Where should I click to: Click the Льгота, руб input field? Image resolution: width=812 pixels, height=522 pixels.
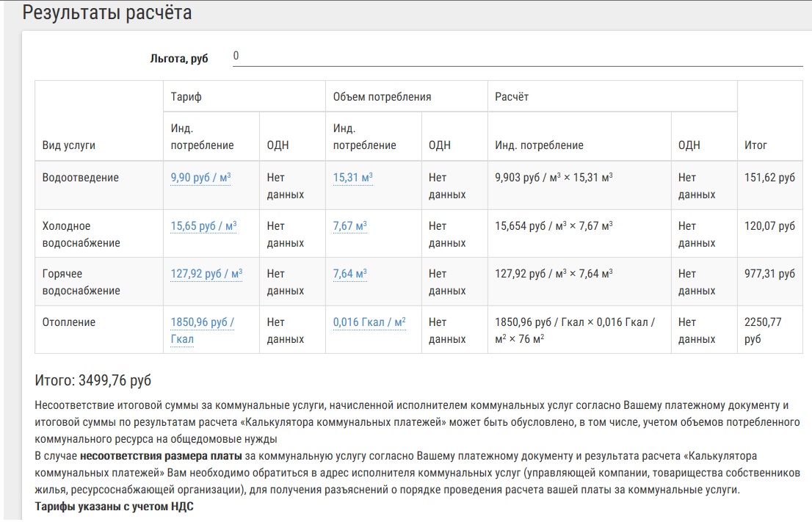point(517,57)
